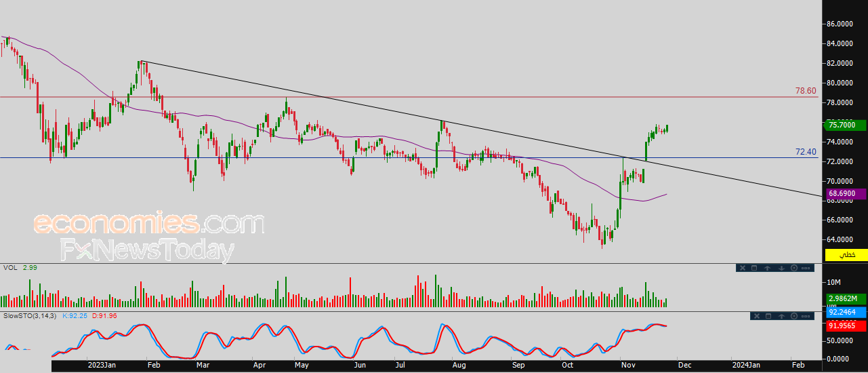Image resolution: width=868 pixels, height=373 pixels.
Task: Click the 84.0000 price axis label
Action: pyautogui.click(x=840, y=43)
